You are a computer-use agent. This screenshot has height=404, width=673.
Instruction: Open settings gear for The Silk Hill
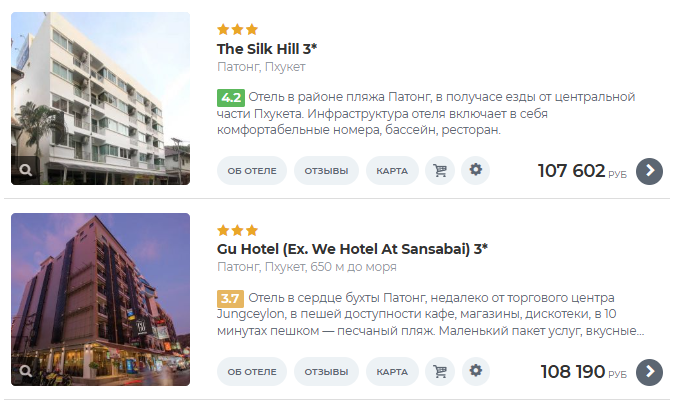476,170
